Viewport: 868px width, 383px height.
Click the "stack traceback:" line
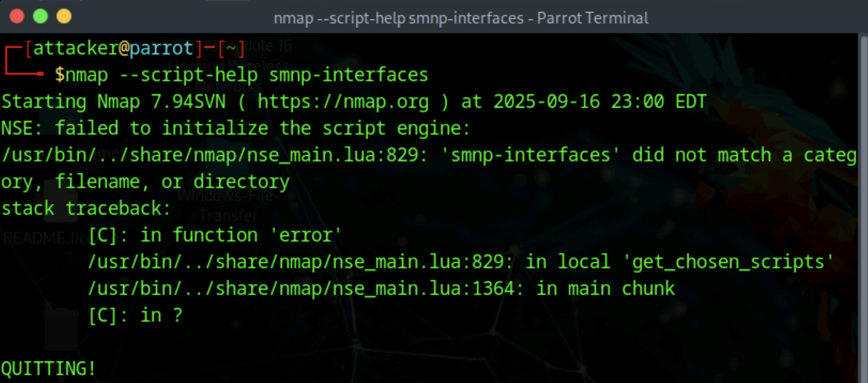pos(86,209)
